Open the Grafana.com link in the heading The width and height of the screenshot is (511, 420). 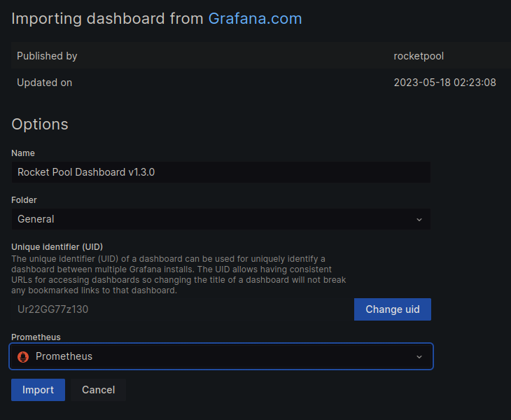(x=255, y=19)
